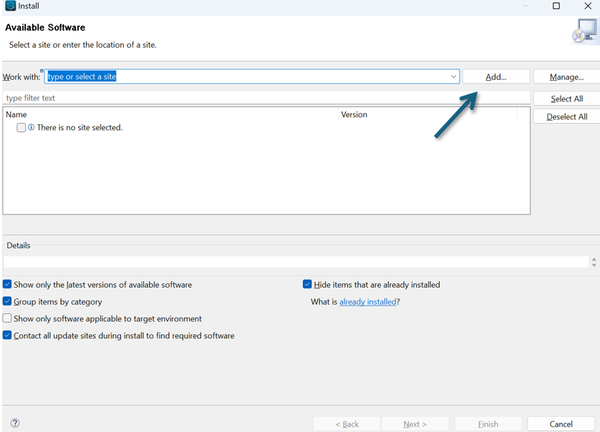Cancel the Install dialog
Image resolution: width=600 pixels, height=432 pixels.
(561, 424)
